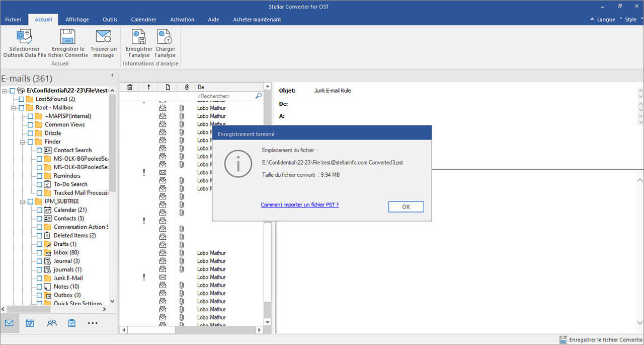The height and width of the screenshot is (345, 644).
Task: Check the Lost&Found (2) checkbox
Action: (21, 99)
